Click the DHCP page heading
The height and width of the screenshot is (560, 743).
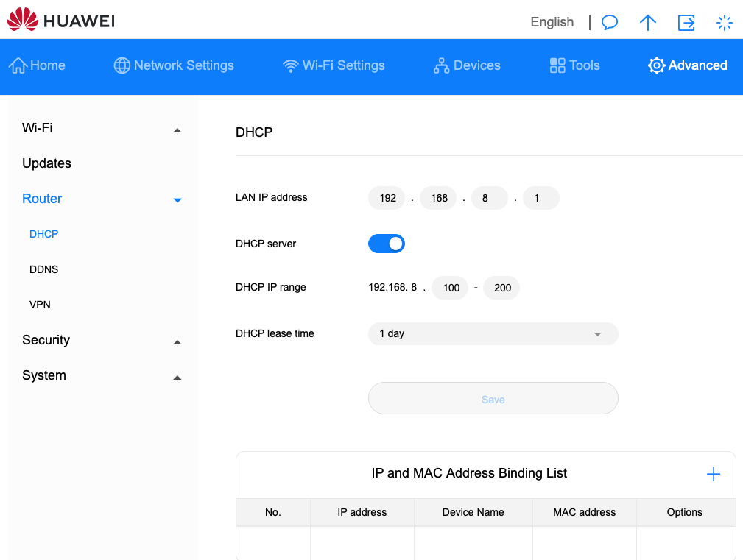point(254,132)
